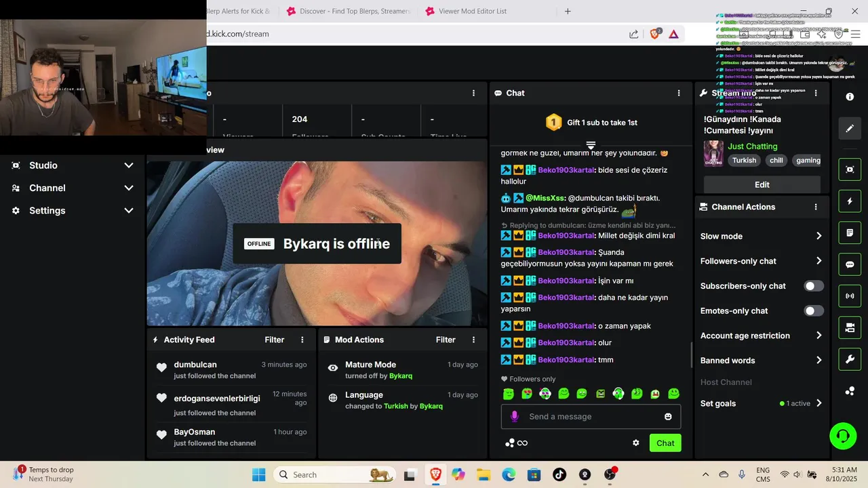Insert the first green emote in the emote row
The width and height of the screenshot is (868, 488).
[x=509, y=394]
